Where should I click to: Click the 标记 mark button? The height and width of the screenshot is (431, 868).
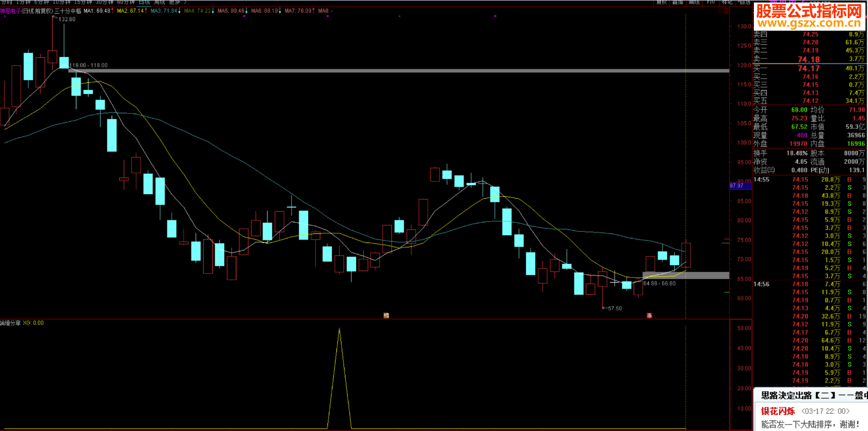pos(727,2)
